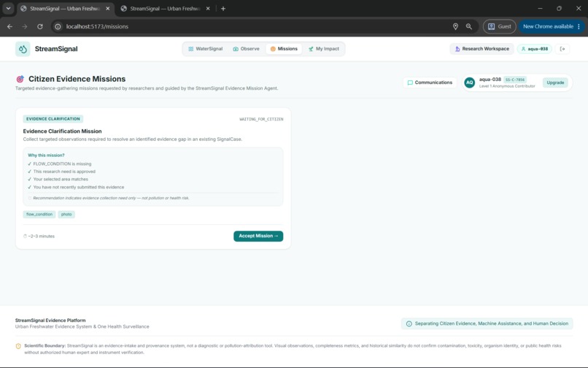Click the browser forward arrow

tap(25, 27)
